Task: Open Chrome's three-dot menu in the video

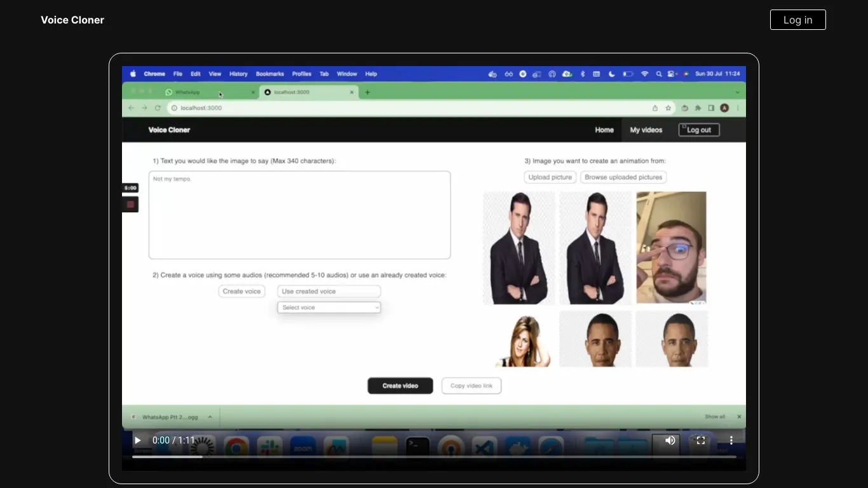Action: tap(738, 108)
